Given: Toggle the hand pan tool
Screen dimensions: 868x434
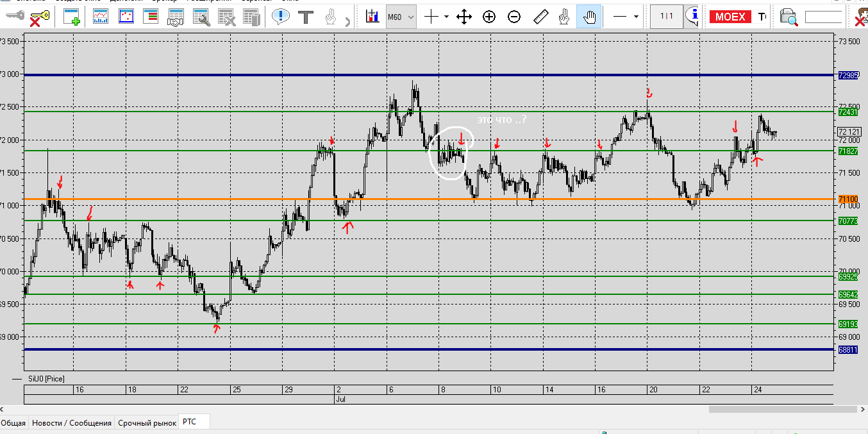Looking at the screenshot, I should click(x=588, y=17).
